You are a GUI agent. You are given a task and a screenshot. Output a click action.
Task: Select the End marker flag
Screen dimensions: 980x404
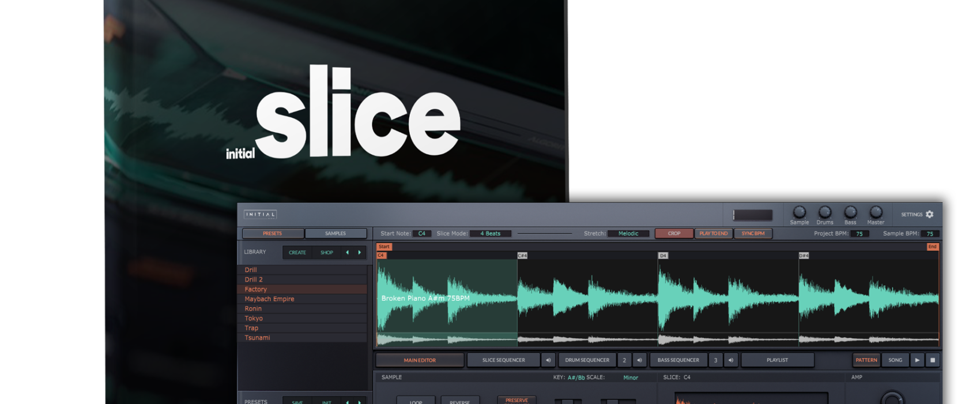pos(932,246)
